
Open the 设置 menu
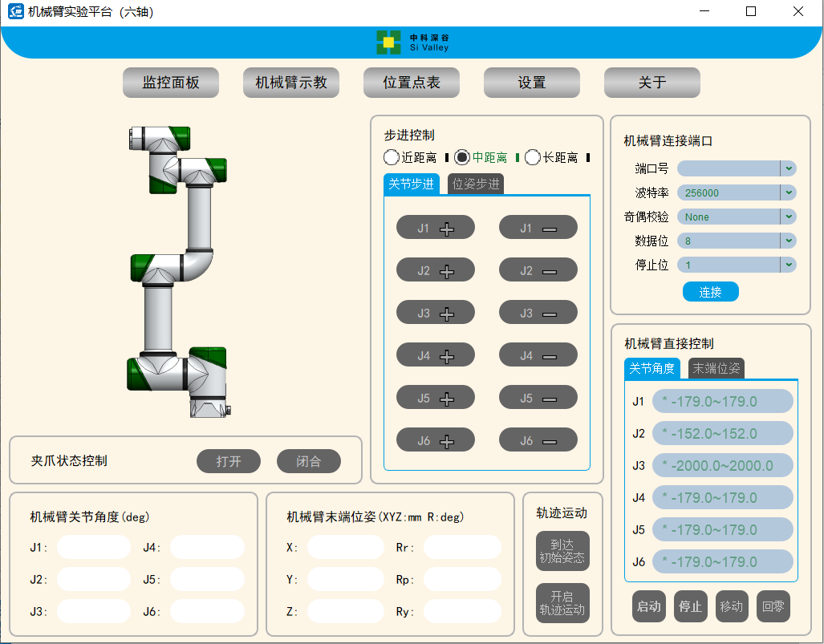(532, 83)
